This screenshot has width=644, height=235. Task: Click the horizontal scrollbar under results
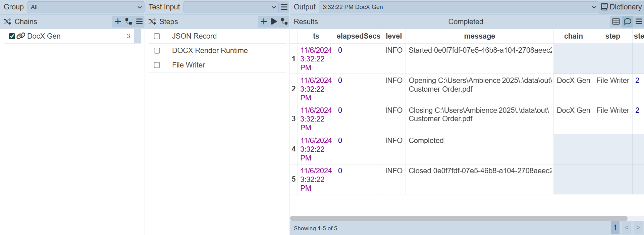point(458,219)
